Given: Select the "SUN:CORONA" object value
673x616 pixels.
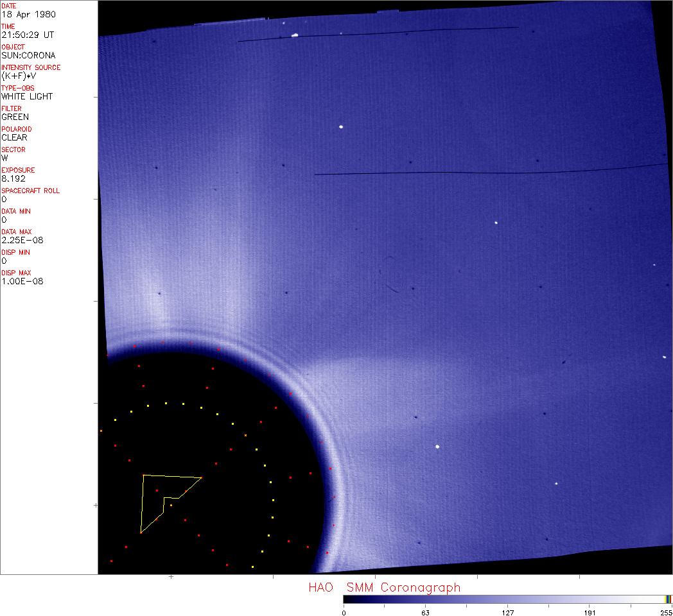Looking at the screenshot, I should tap(28, 55).
